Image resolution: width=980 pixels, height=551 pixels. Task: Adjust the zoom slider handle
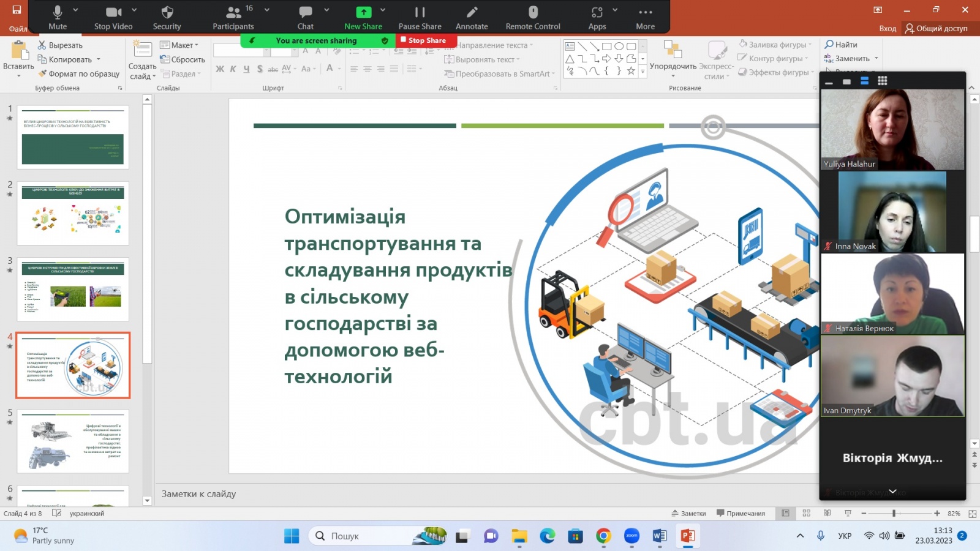[894, 514]
